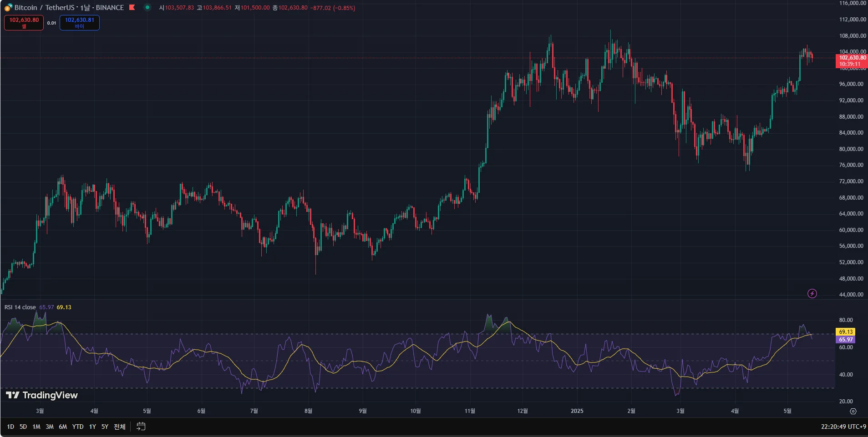
Task: Click the RSI 14 close indicator label
Action: [x=20, y=307]
